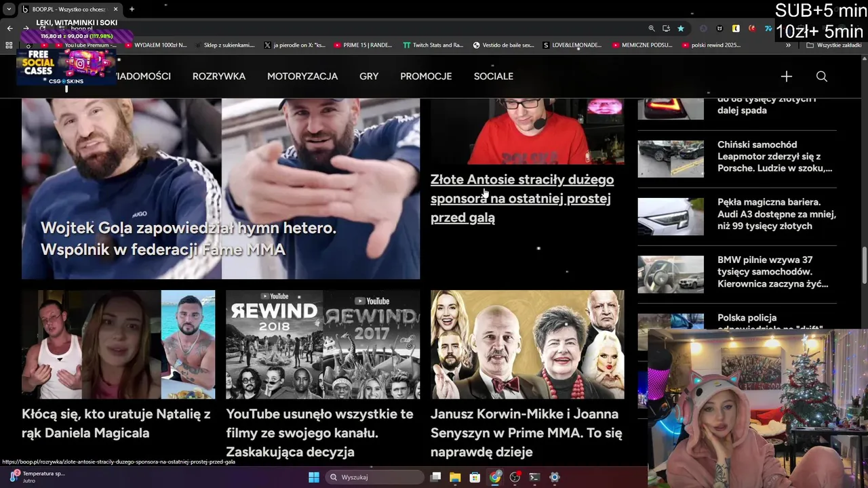Open the site search magnifier icon
Screen dimensions: 868x488
click(821, 77)
